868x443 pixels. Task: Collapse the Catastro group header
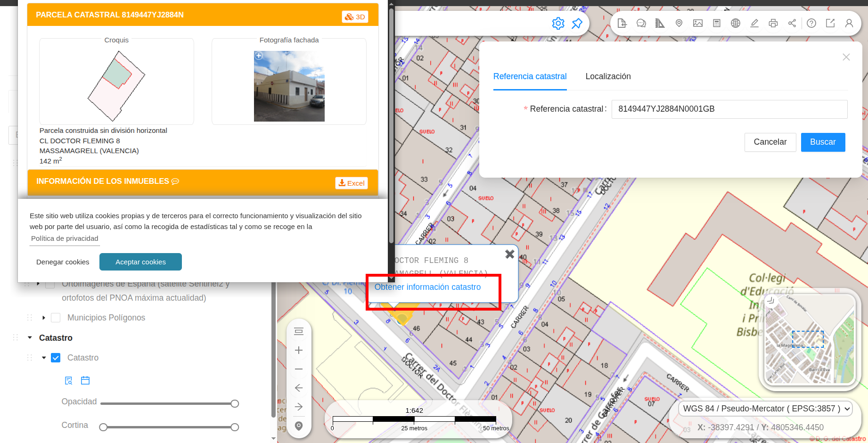[x=30, y=337]
